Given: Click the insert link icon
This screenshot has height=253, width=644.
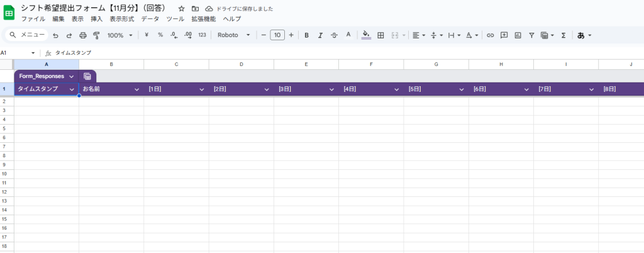Looking at the screenshot, I should point(490,35).
